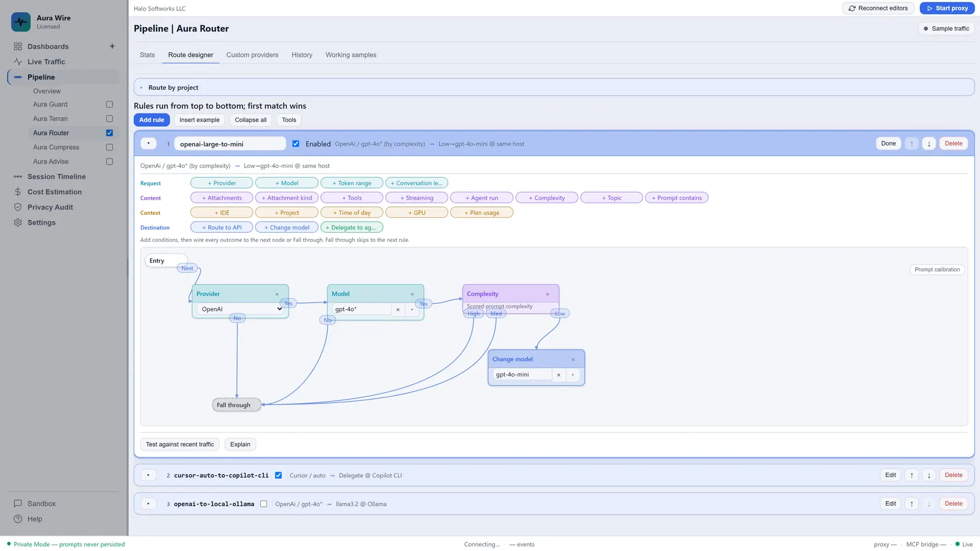Click the Dashboards grid icon
Screen dimensions: 980x551
(x=18, y=47)
